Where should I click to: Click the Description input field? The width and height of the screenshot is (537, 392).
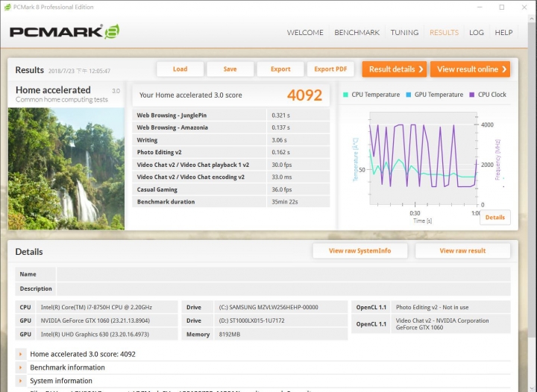click(x=283, y=288)
